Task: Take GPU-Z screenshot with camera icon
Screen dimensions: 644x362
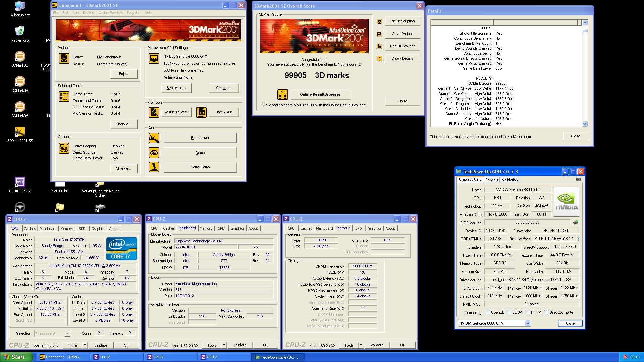Action: pyautogui.click(x=579, y=179)
